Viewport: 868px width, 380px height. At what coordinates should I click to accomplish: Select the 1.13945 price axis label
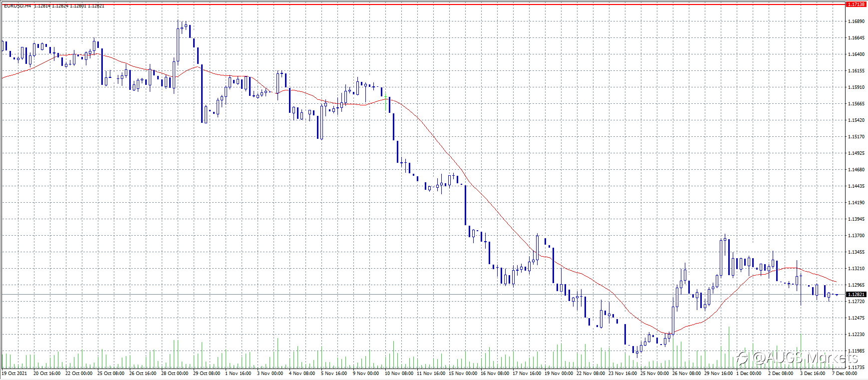click(x=857, y=219)
